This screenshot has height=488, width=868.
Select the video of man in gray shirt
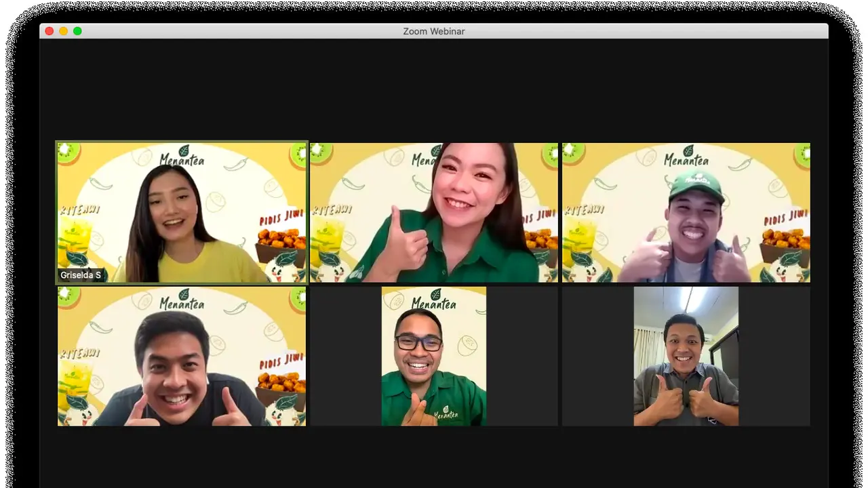[686, 356]
